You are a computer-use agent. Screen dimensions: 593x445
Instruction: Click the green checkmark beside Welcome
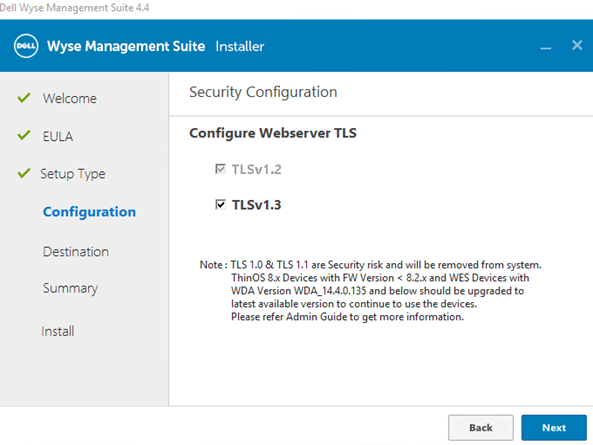(24, 98)
